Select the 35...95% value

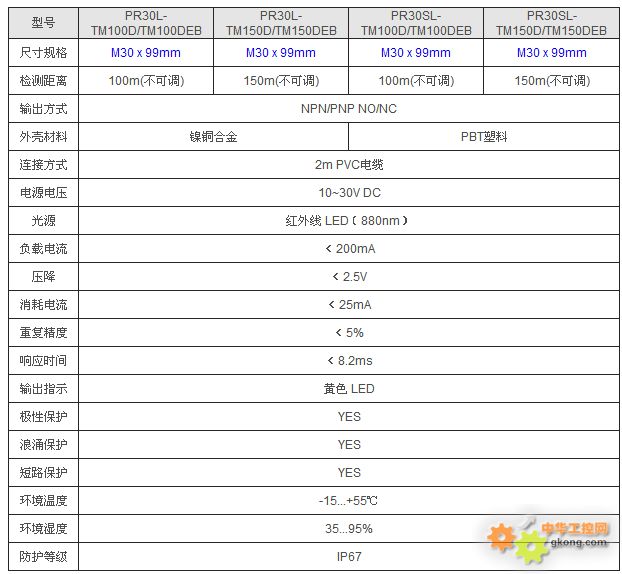click(x=349, y=529)
